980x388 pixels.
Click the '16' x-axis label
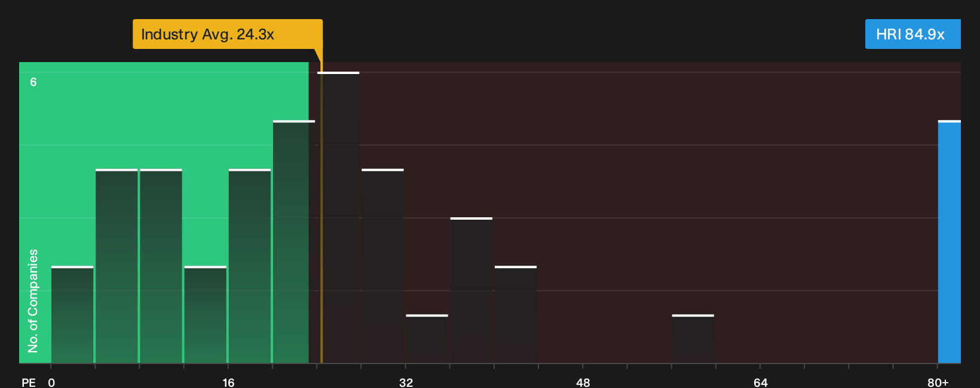228,382
